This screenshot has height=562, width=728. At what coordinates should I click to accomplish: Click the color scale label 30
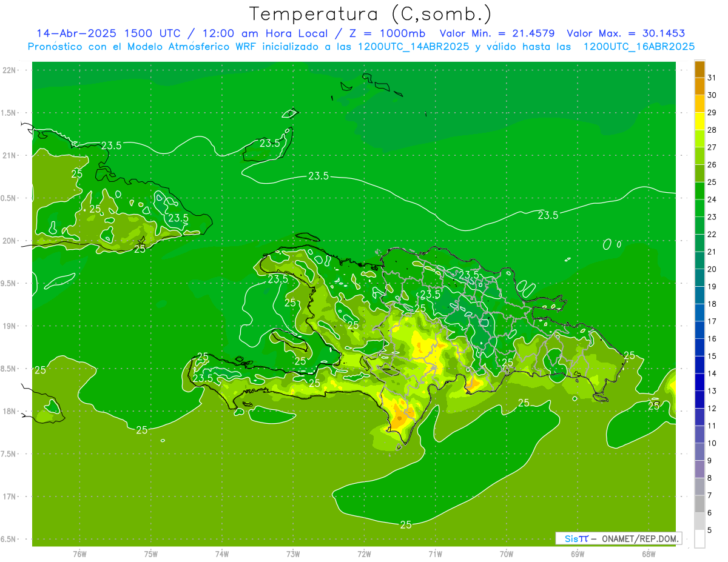coord(712,95)
